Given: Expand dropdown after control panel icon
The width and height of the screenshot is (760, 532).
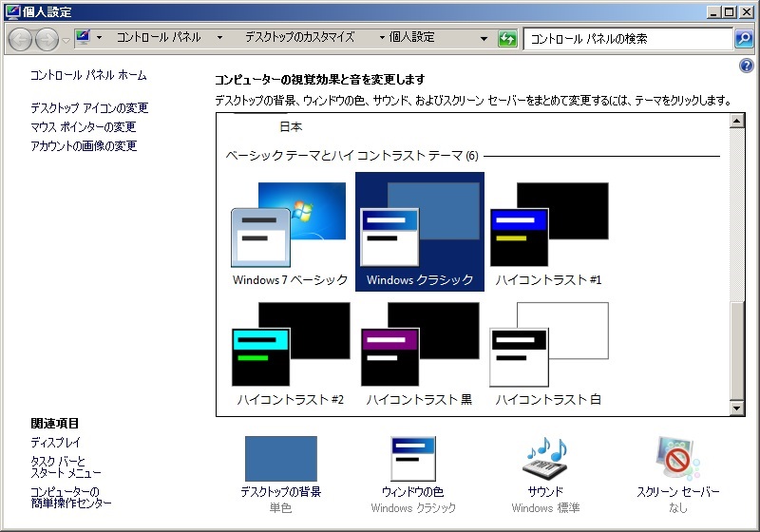Looking at the screenshot, I should pyautogui.click(x=100, y=37).
